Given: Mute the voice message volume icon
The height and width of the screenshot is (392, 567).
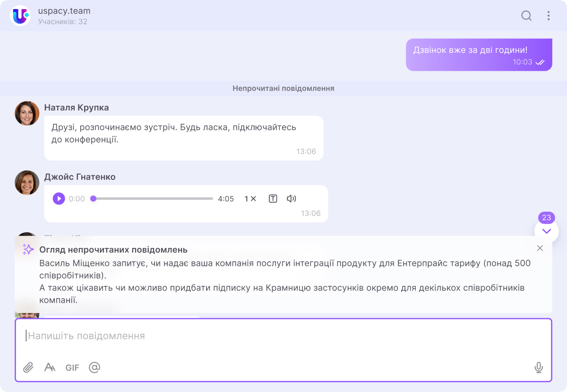Looking at the screenshot, I should click(x=292, y=199).
